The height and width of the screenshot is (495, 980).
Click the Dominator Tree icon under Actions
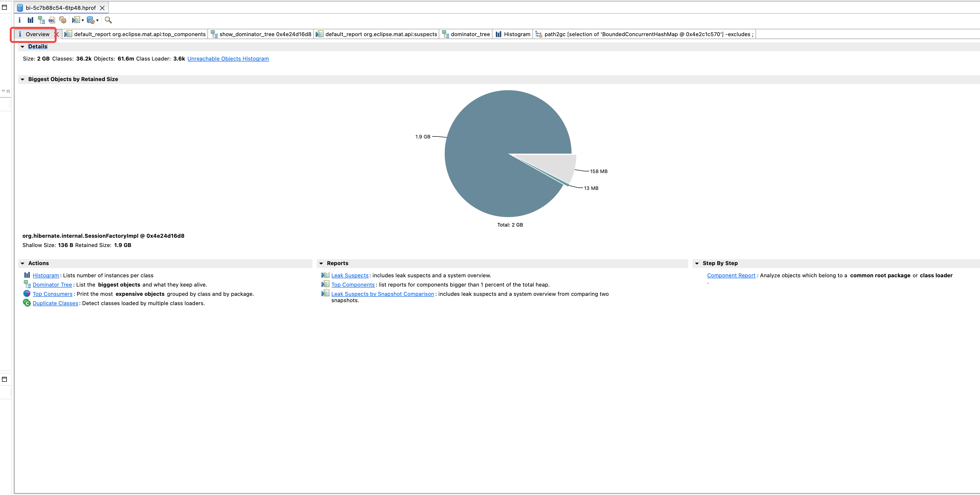(x=27, y=284)
